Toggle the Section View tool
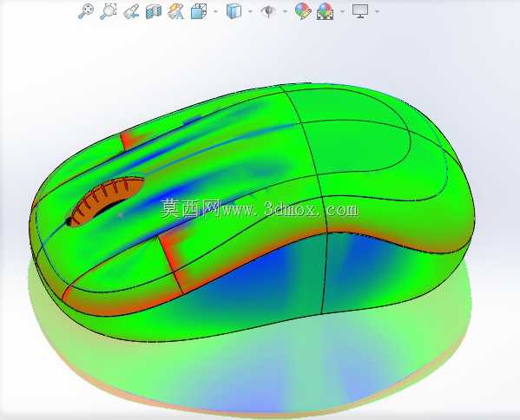 tap(154, 12)
